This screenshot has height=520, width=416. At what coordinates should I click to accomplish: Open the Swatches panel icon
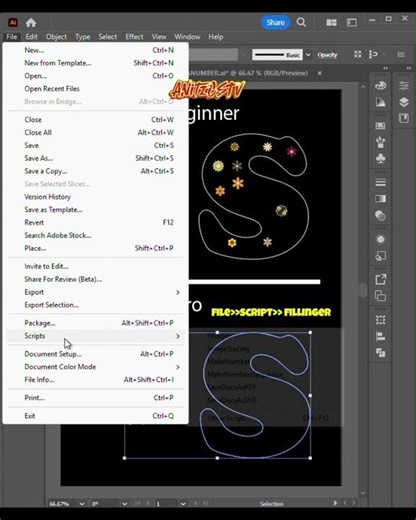380,126
